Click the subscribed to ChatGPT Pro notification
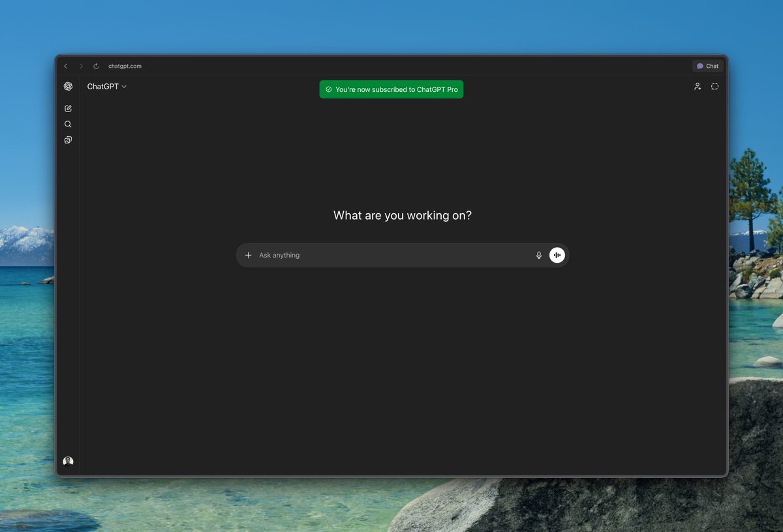Screen dimensions: 783x532 [391, 89]
